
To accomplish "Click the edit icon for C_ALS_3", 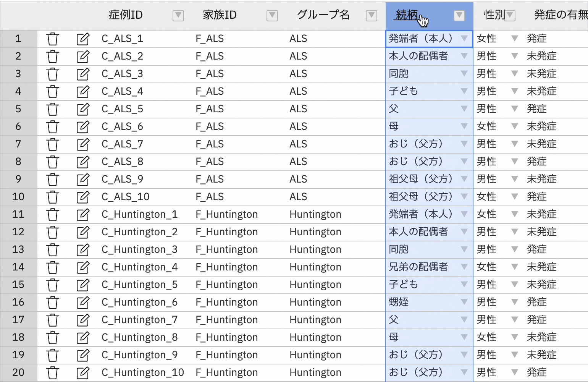I will 83,74.
